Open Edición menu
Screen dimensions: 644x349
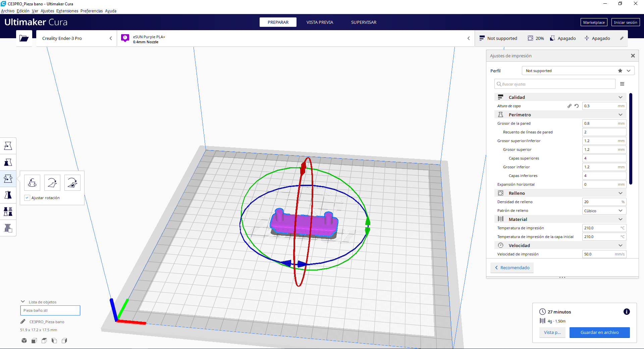(23, 11)
